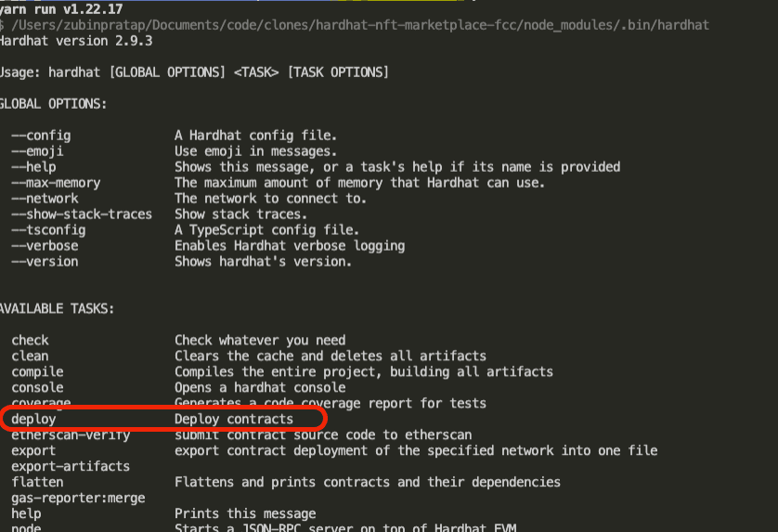Select the --tsconfig option text
778x532 pixels.
(48, 230)
